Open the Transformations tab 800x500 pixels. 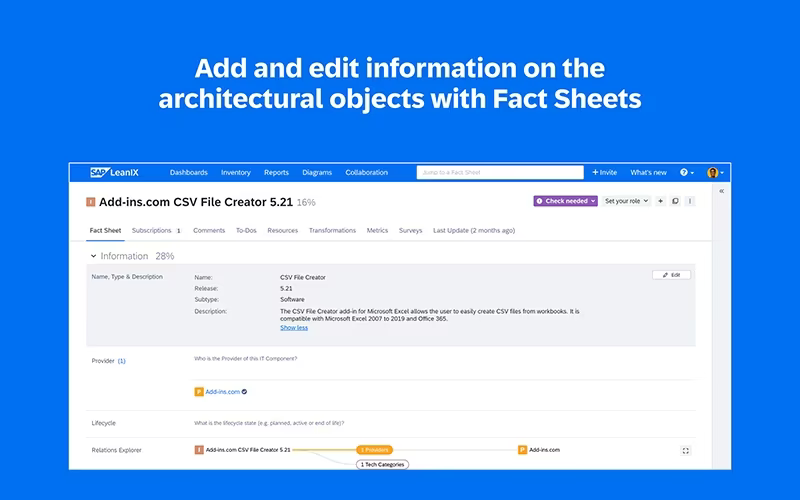(332, 231)
